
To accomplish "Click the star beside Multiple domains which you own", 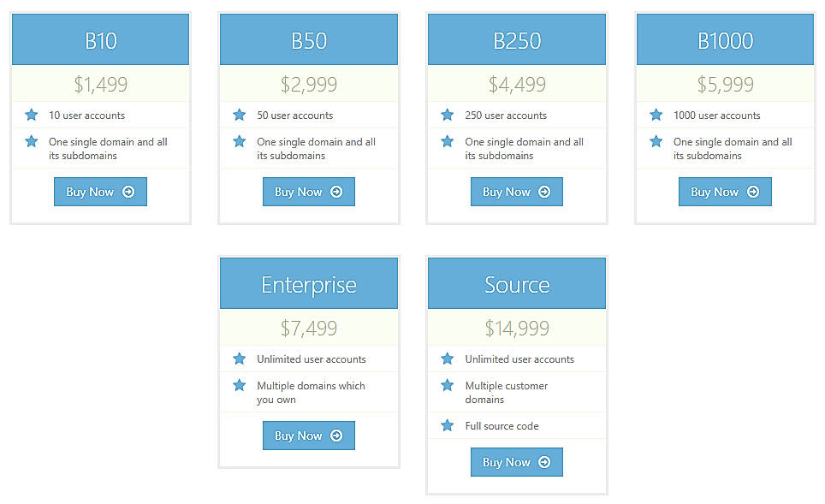I will click(240, 387).
